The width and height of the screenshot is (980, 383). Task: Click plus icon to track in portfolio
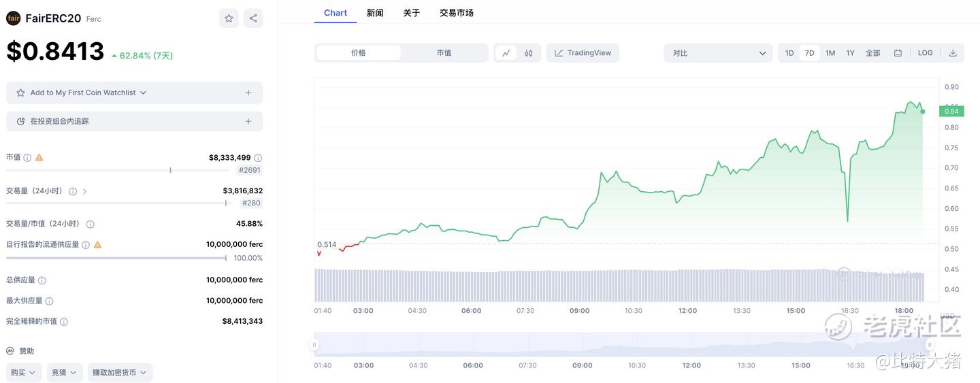click(248, 121)
